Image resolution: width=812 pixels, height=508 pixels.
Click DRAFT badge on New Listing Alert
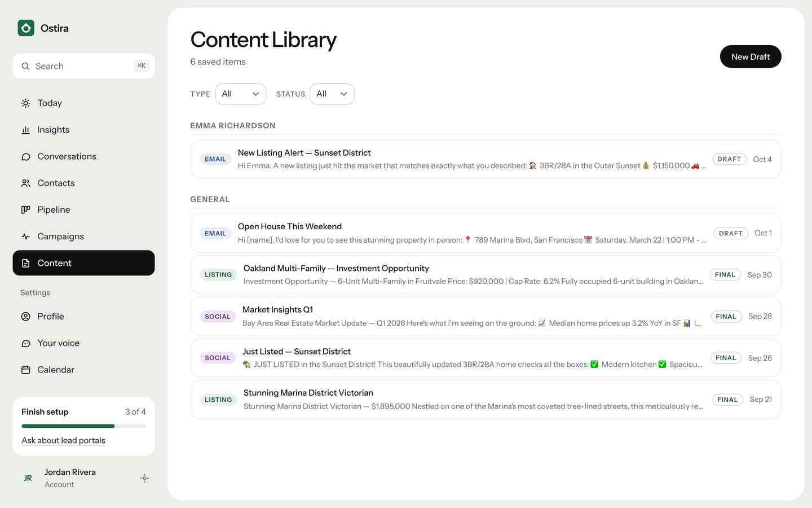pos(729,159)
